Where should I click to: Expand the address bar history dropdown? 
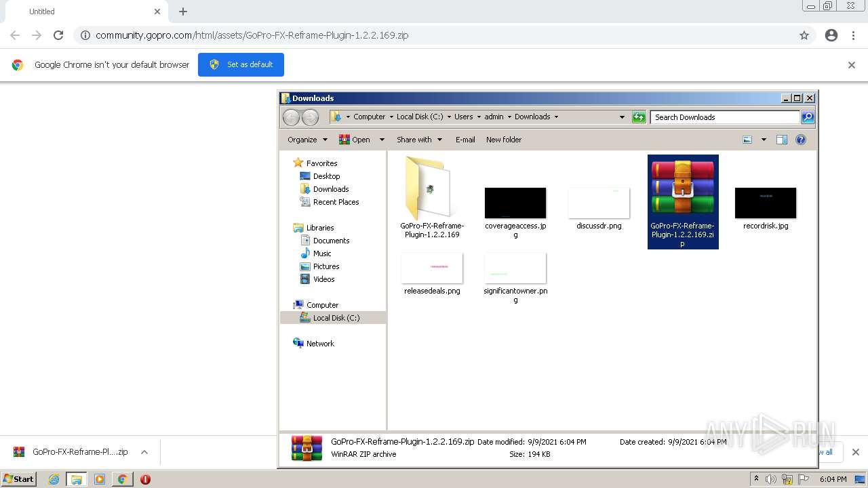tap(622, 117)
